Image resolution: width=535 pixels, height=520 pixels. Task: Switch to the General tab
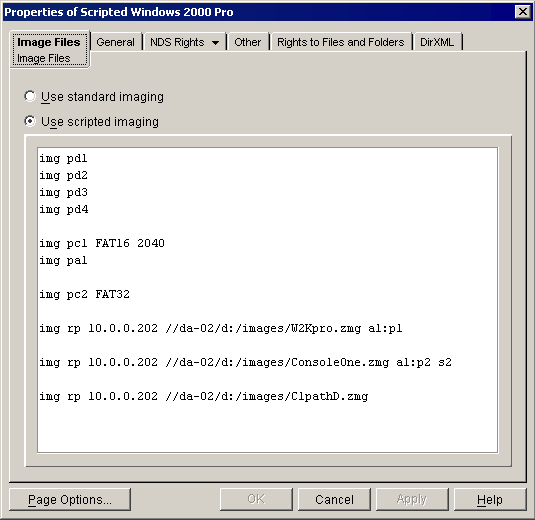pyautogui.click(x=115, y=42)
